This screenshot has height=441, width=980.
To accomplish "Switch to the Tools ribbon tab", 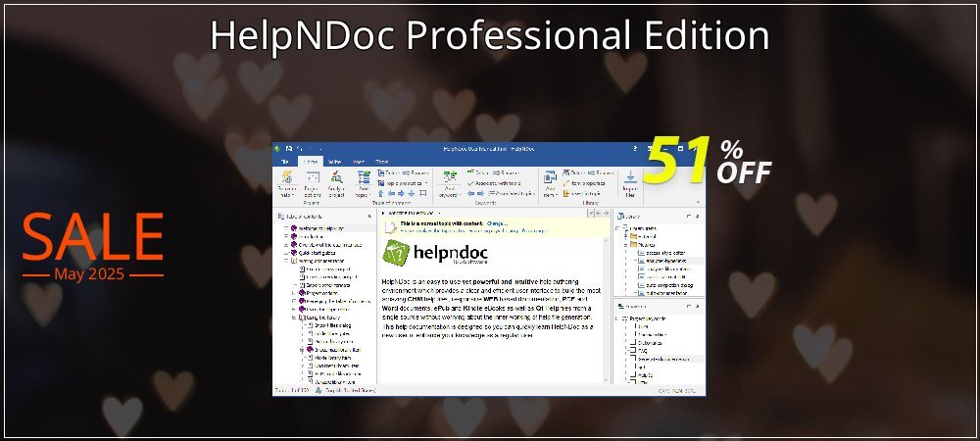I will [x=381, y=162].
